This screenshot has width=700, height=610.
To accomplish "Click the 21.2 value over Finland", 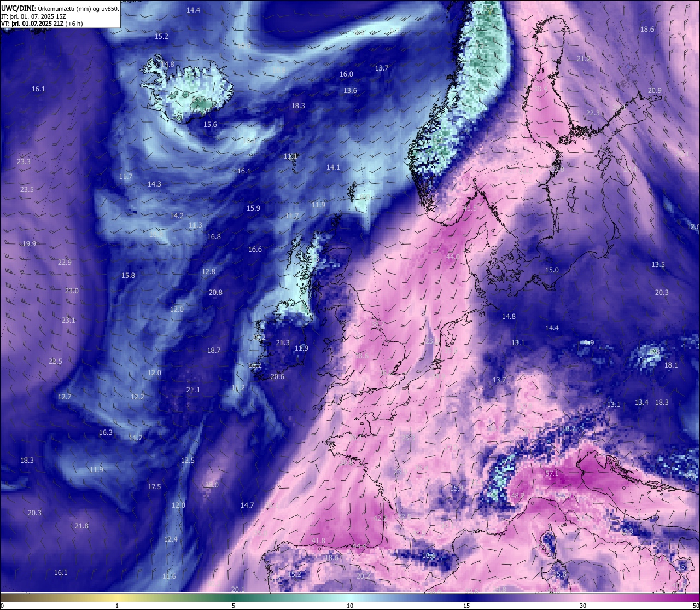I will click(584, 59).
